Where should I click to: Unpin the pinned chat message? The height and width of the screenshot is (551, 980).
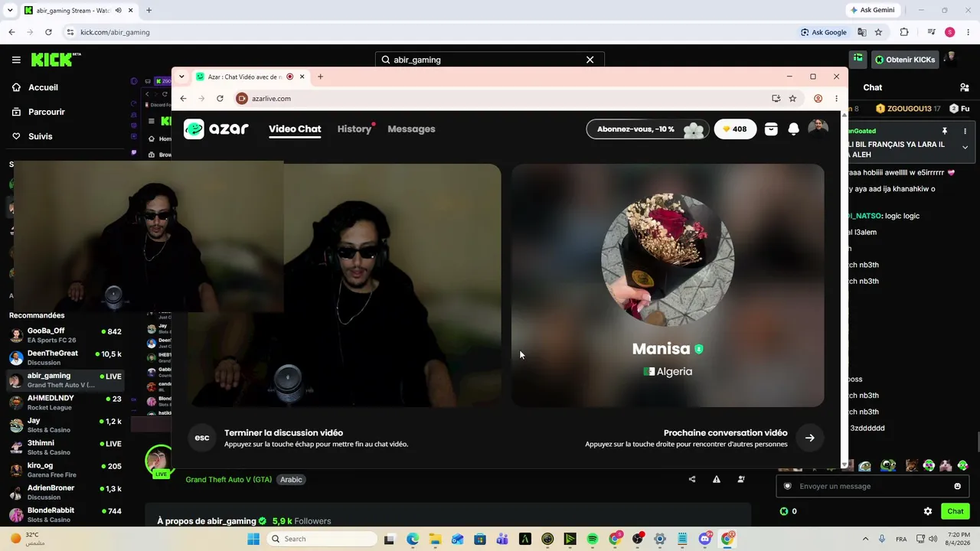(945, 131)
